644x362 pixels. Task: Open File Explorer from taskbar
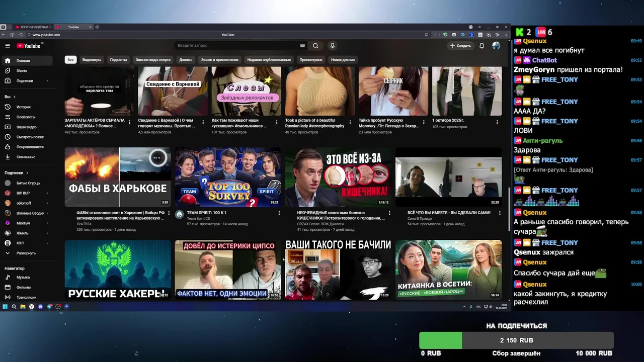click(x=23, y=307)
